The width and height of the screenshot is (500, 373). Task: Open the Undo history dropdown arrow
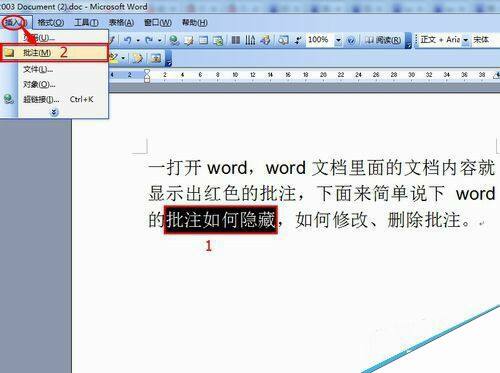[138, 41]
